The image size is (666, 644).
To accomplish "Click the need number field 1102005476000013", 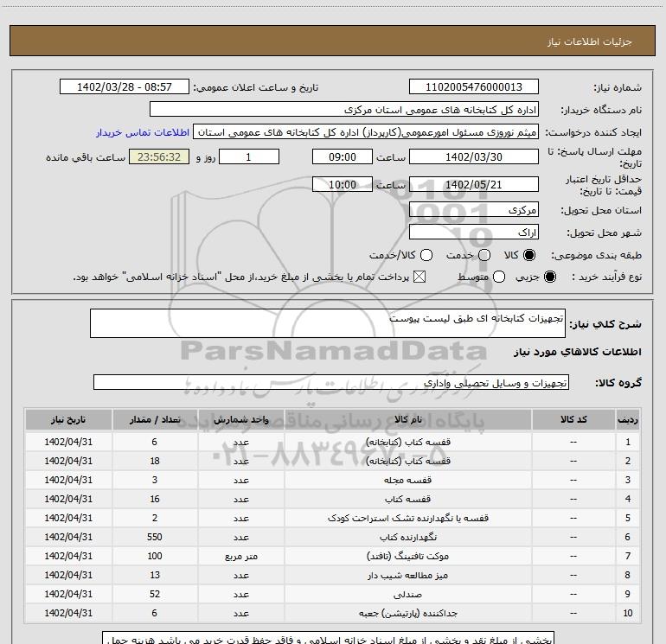I will (x=474, y=87).
